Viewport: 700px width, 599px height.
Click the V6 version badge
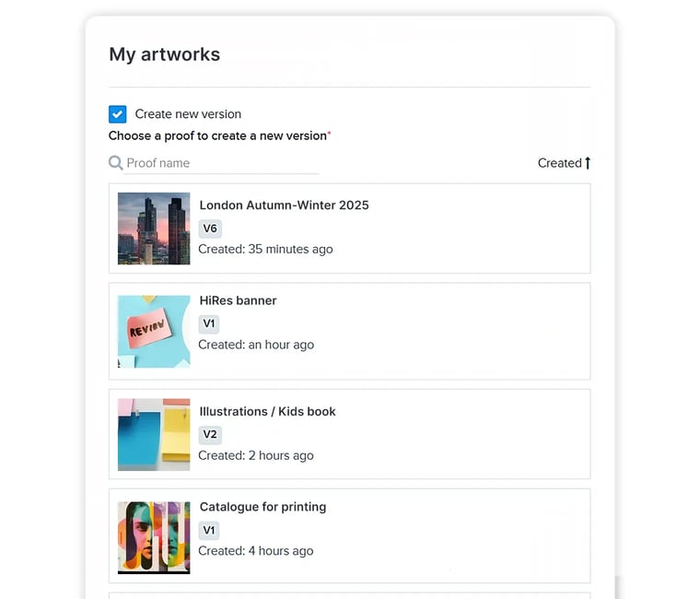point(210,229)
